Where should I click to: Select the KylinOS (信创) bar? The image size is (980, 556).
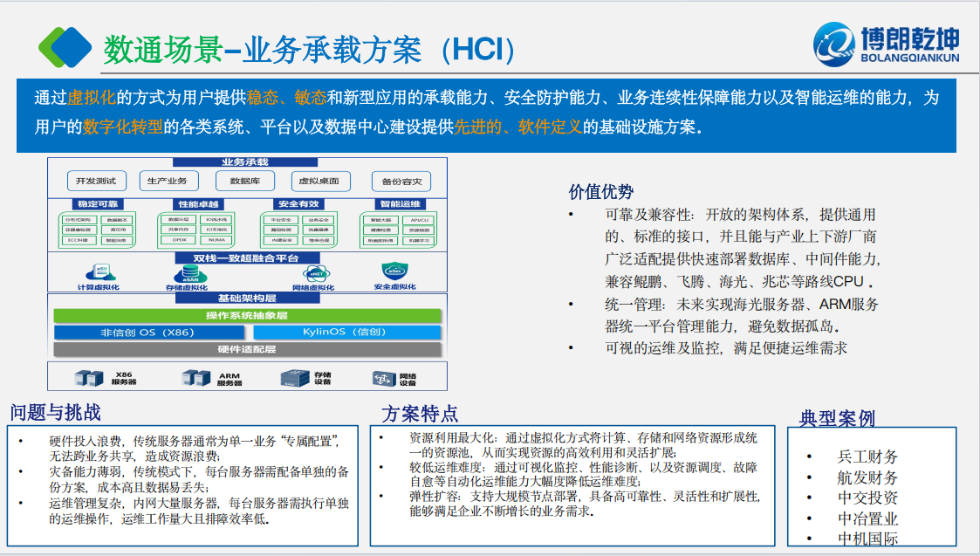click(347, 332)
